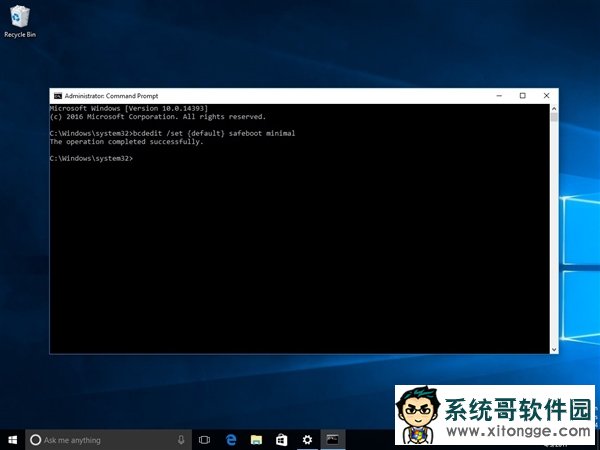Select the Command Prompt taskbar button
The height and width of the screenshot is (450, 600).
coord(333,439)
